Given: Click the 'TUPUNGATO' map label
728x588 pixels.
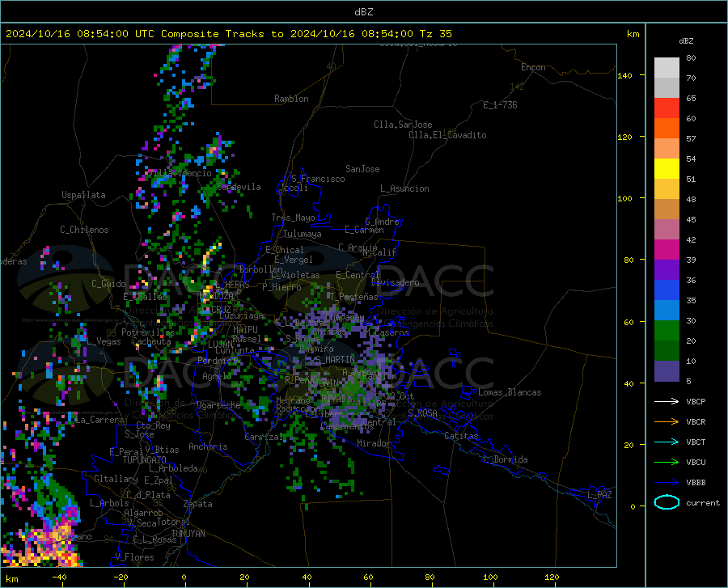Looking at the screenshot, I should (145, 460).
